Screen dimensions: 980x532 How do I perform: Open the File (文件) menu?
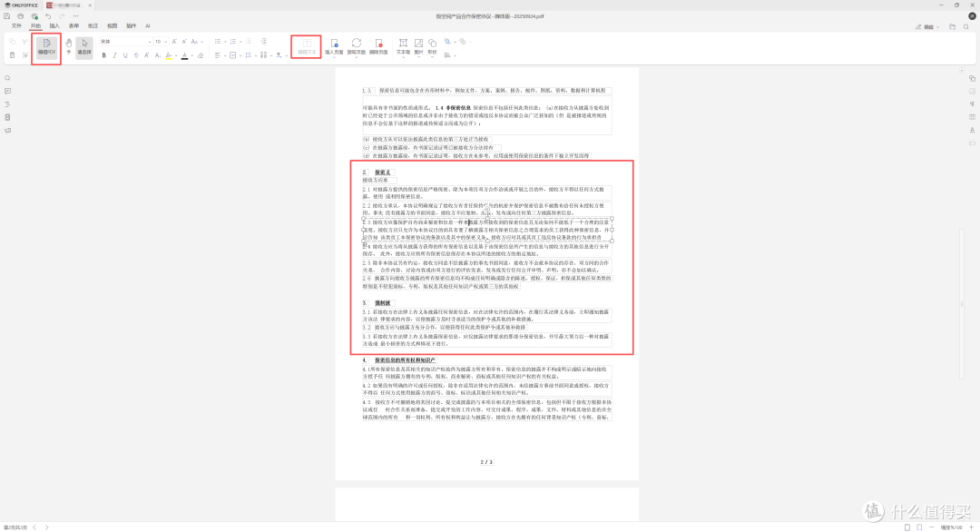17,26
